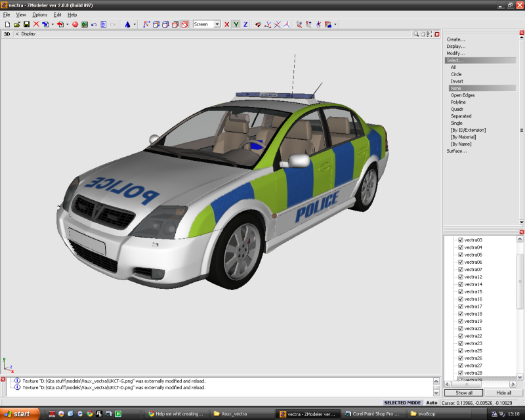Click the 3D viewport type label

click(7, 34)
